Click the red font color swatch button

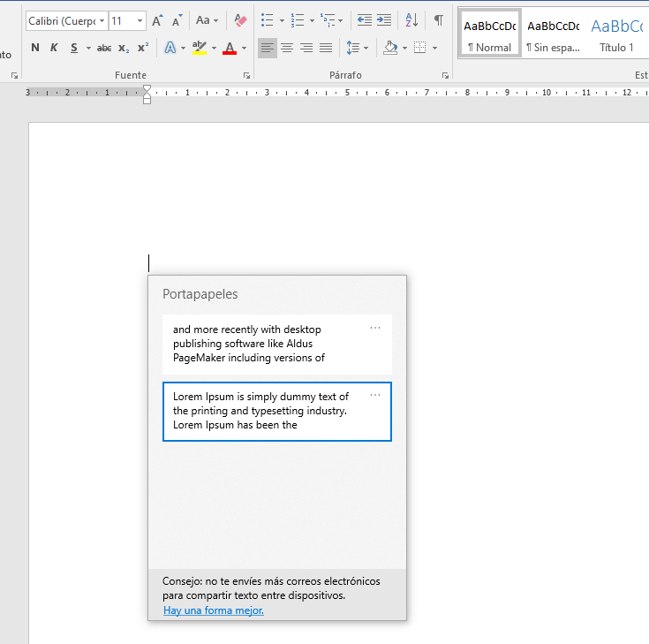point(230,48)
